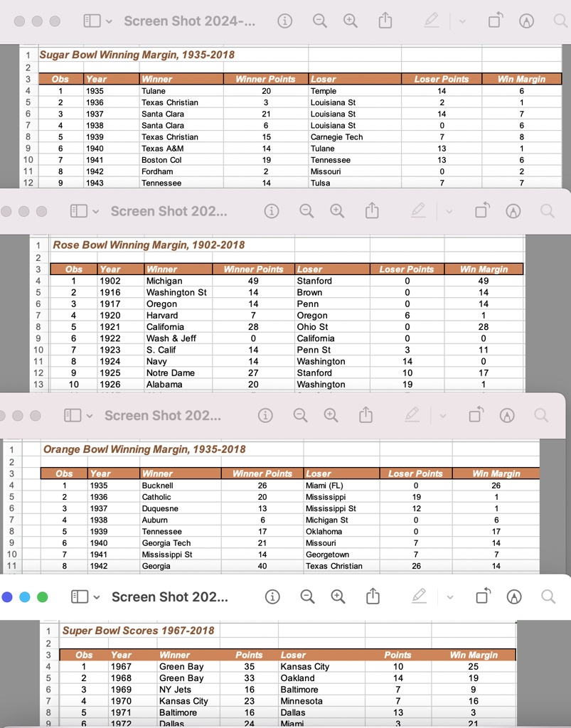Select highlight pen in Rose Bowl window
571x728 pixels.
(x=418, y=210)
